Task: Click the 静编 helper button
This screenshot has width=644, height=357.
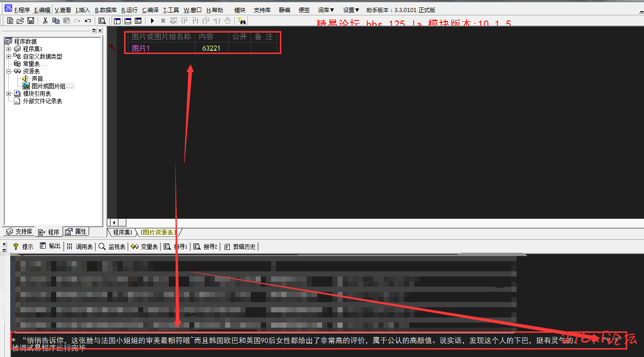Action: (285, 10)
